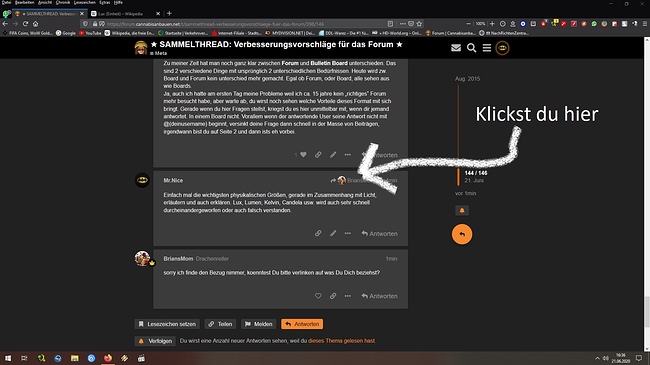Show more actions on the first post
The image size is (650, 365).
coord(347,155)
